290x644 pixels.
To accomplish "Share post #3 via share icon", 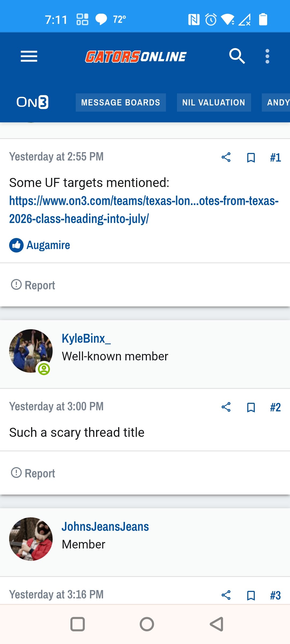I will 226,595.
